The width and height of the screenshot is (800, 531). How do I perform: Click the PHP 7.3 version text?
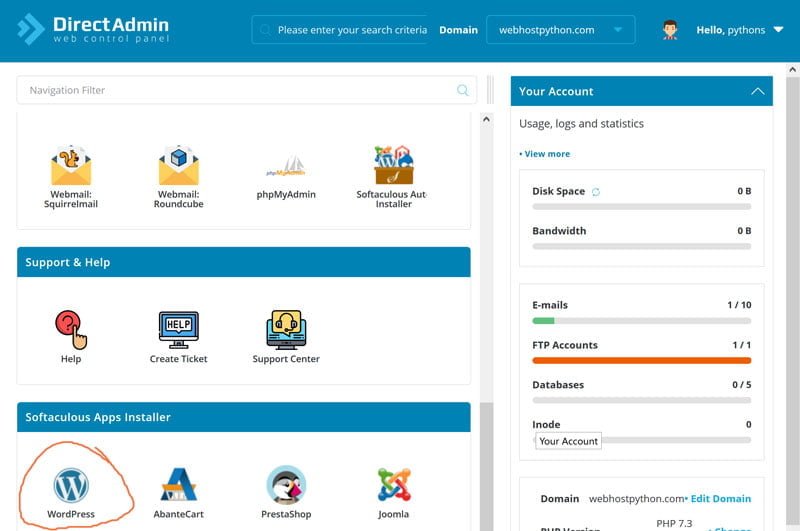click(674, 523)
